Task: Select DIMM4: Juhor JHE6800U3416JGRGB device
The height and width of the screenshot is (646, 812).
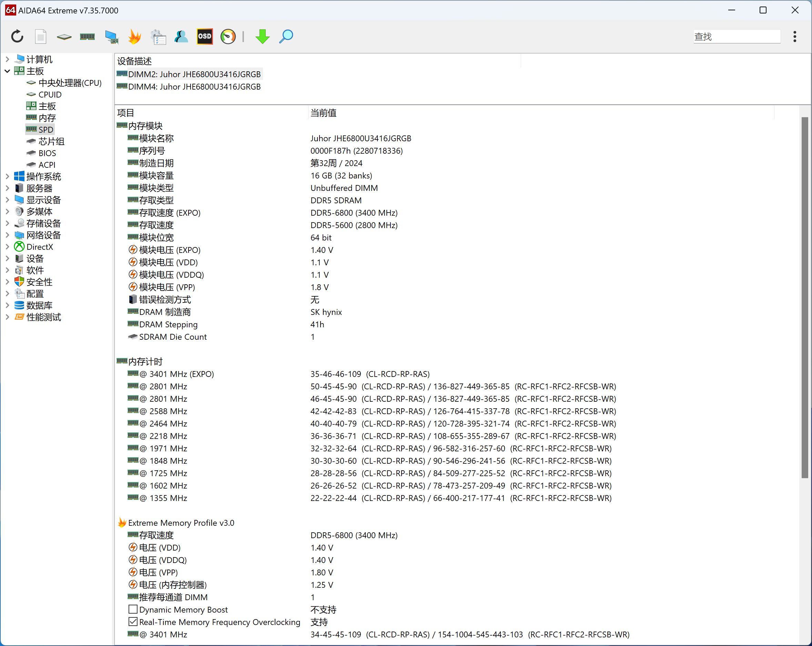Action: [189, 86]
